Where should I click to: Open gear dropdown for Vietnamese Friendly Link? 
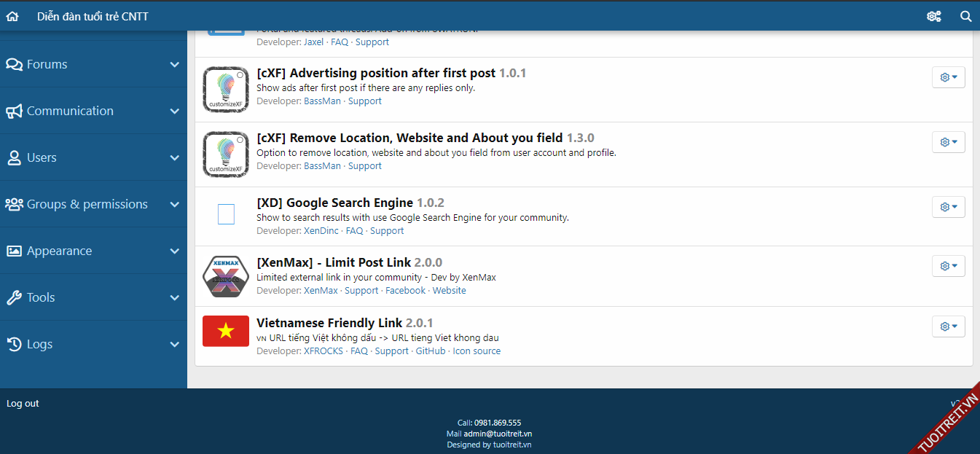948,326
